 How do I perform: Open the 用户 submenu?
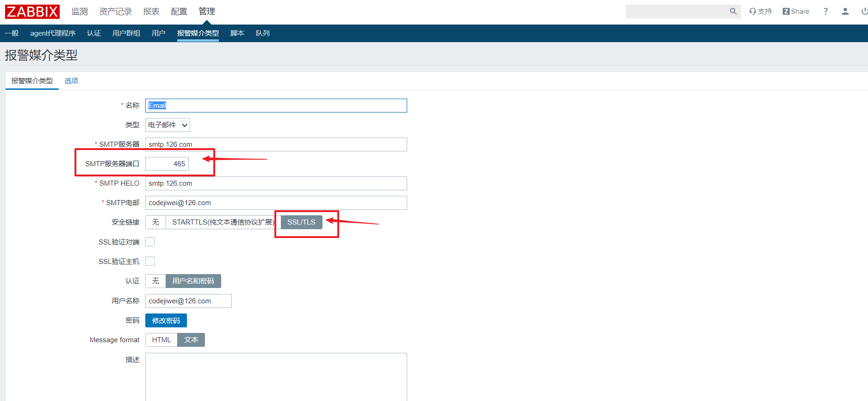click(159, 33)
